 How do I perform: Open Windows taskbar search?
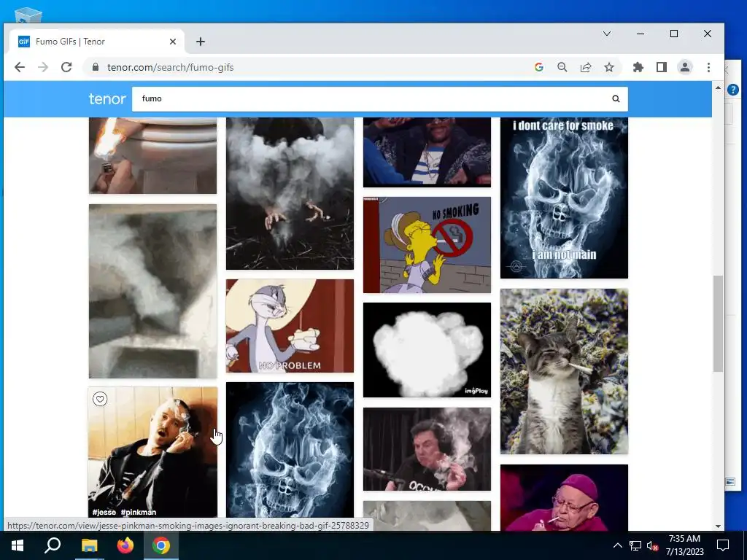53,545
